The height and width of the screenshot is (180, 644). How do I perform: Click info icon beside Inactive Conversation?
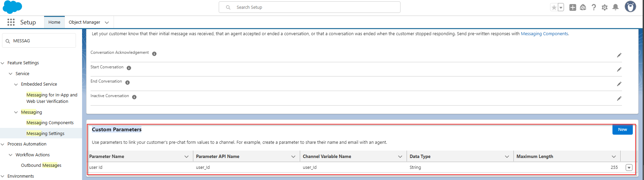134,97
